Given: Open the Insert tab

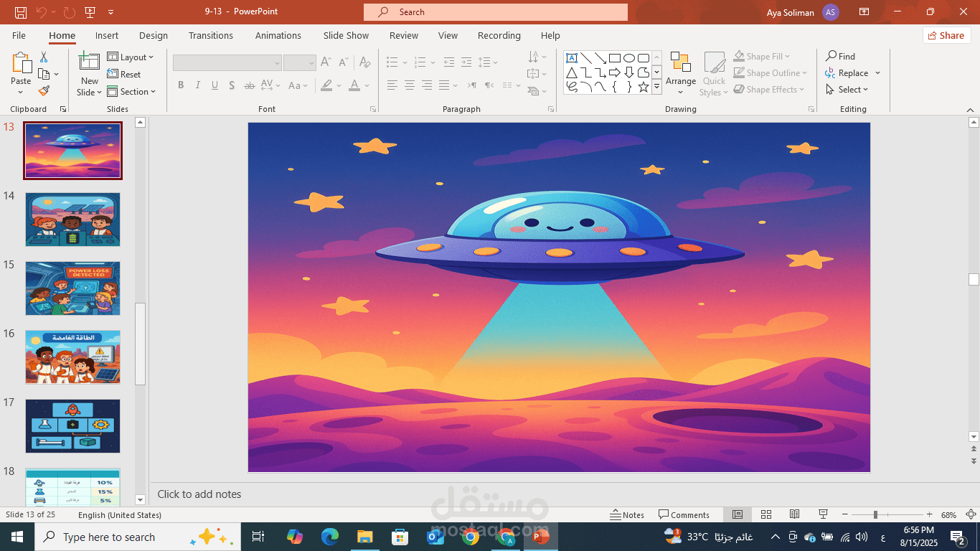Looking at the screenshot, I should [x=107, y=35].
